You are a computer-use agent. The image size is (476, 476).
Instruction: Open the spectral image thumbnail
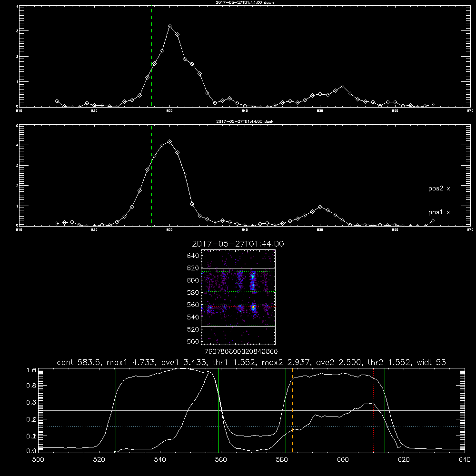(x=238, y=297)
